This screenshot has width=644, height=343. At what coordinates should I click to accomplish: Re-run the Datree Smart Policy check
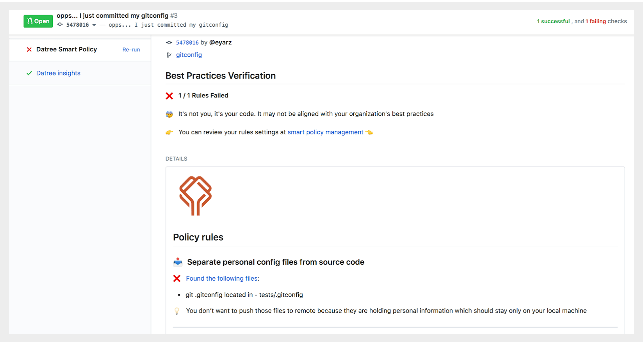coord(131,50)
